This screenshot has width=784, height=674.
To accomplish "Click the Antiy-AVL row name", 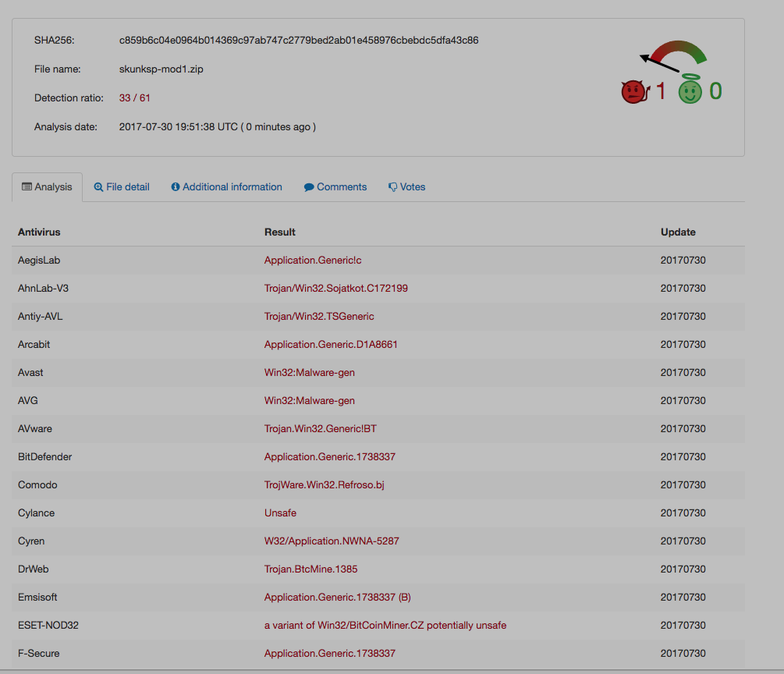I will pos(40,317).
